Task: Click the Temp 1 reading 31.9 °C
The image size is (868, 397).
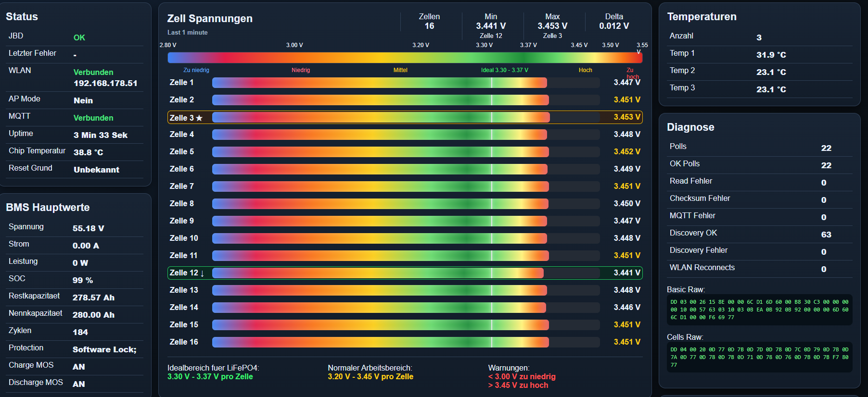Action: click(x=771, y=55)
